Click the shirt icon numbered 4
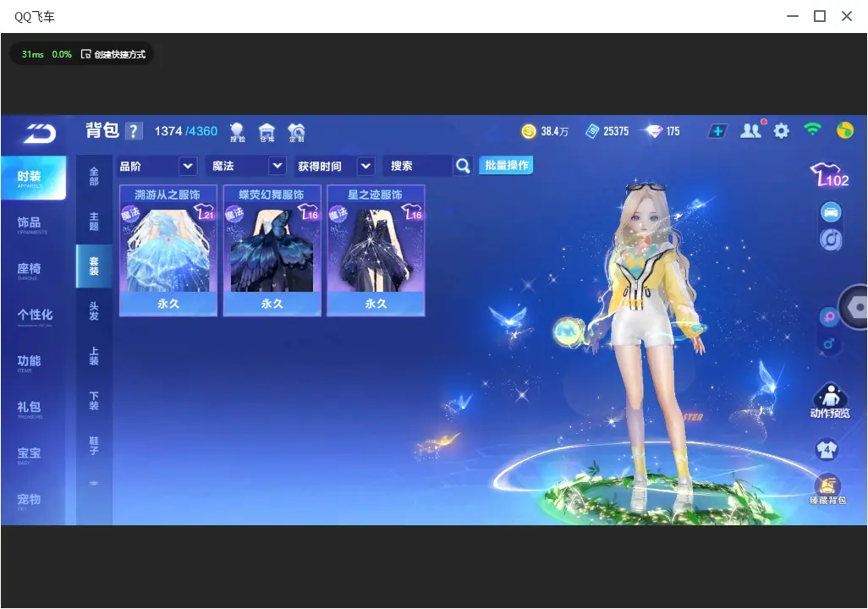Image resolution: width=868 pixels, height=609 pixels. point(827,449)
